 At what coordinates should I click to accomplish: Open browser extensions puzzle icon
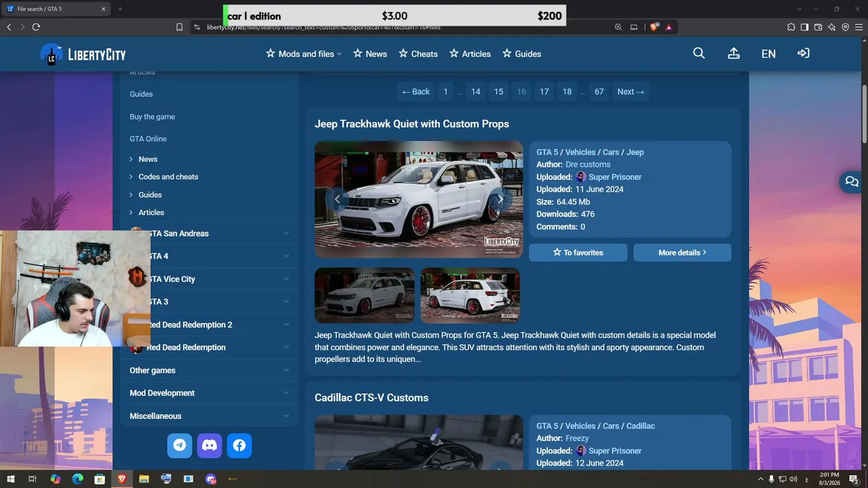(791, 27)
